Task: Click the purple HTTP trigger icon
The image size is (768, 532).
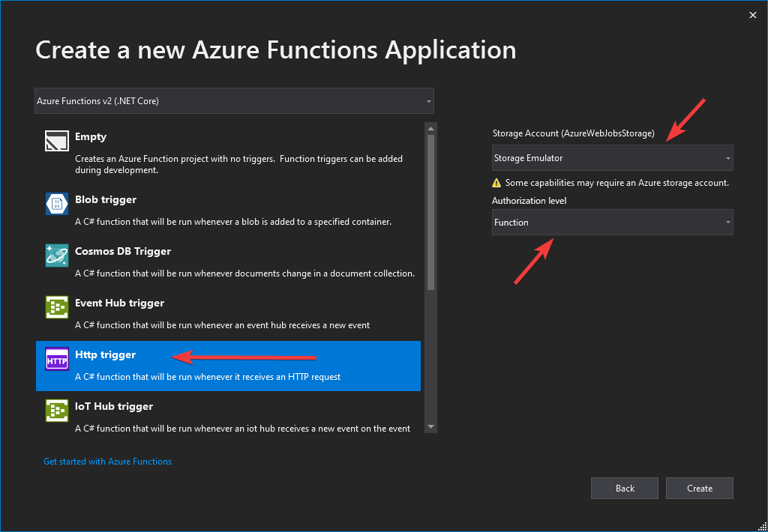Action: coord(57,359)
